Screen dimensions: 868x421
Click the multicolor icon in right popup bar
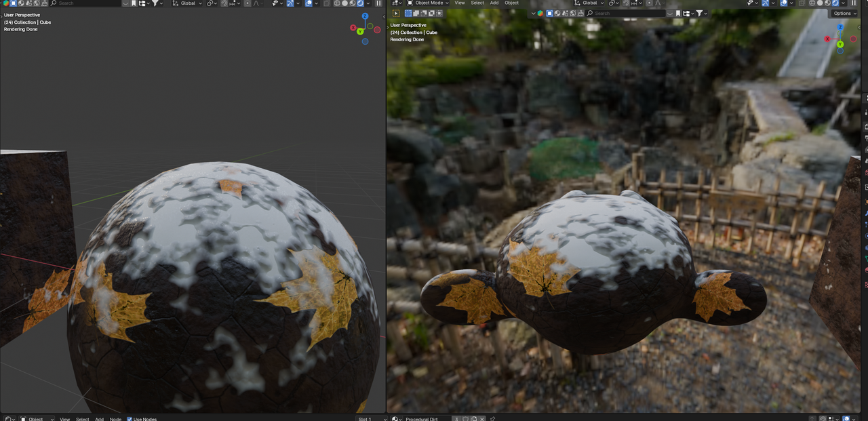[540, 13]
